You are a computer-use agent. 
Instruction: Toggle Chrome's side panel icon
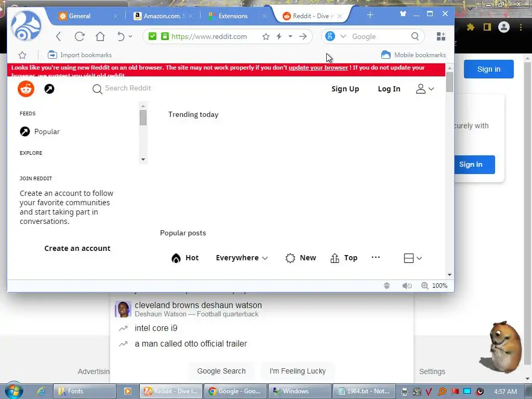click(487, 27)
